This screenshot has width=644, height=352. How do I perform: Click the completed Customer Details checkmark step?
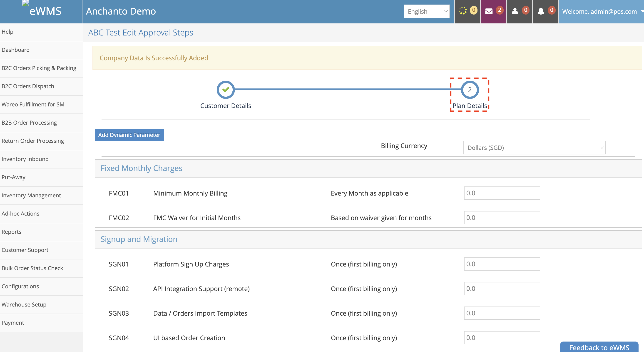226,90
